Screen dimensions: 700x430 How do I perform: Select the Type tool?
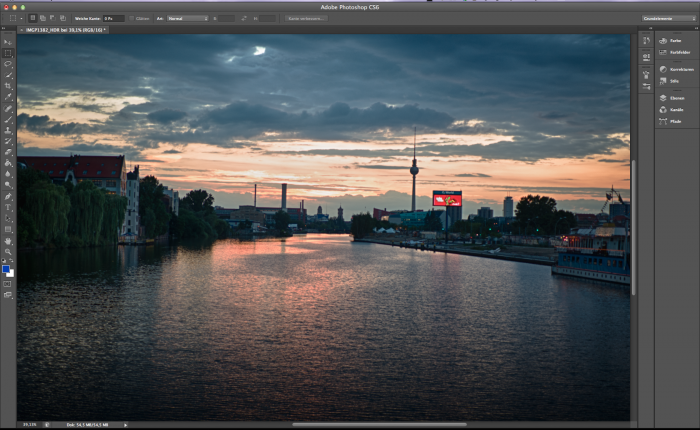point(8,208)
